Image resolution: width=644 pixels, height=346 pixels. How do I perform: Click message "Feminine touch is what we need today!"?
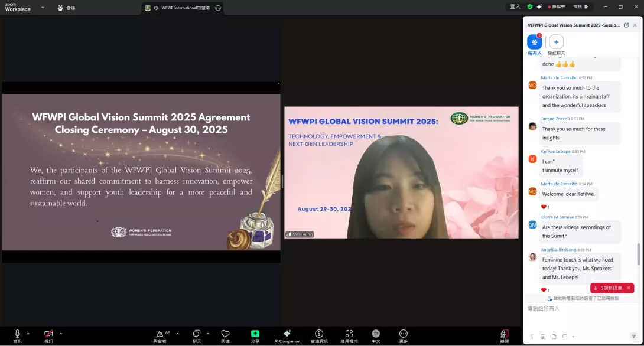(580, 269)
